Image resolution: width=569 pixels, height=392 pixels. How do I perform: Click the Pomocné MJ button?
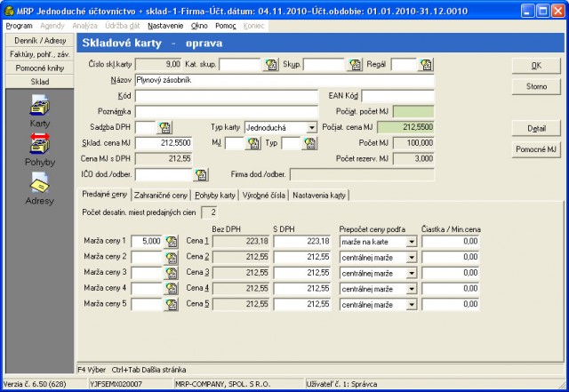tap(537, 148)
